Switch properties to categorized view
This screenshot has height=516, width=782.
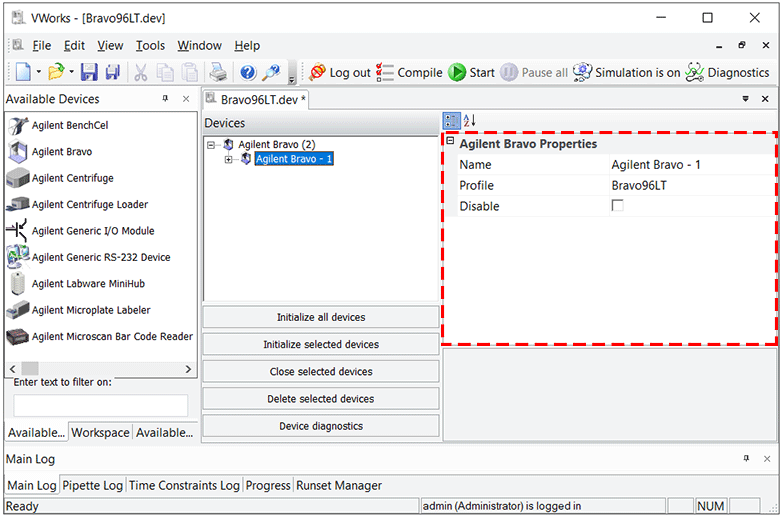(452, 121)
